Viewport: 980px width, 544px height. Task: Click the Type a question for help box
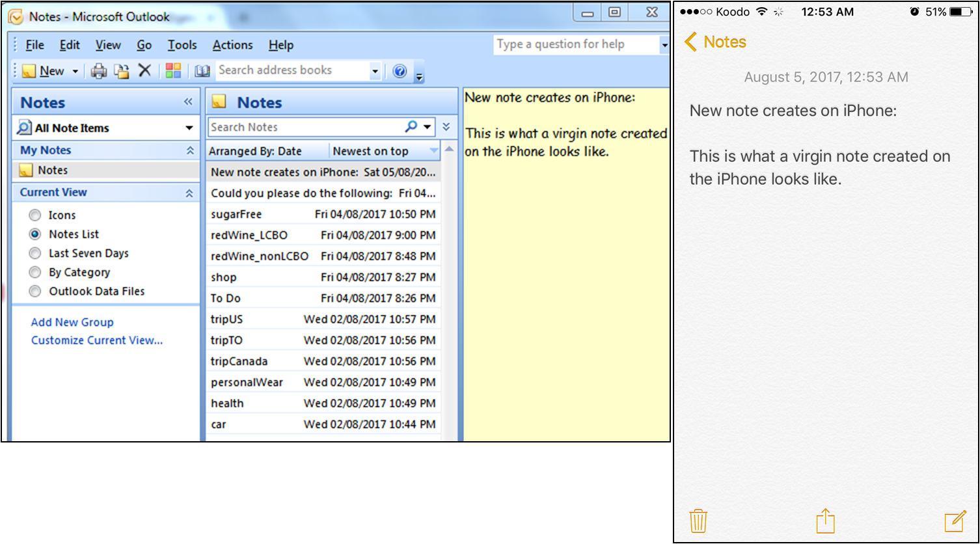point(576,44)
